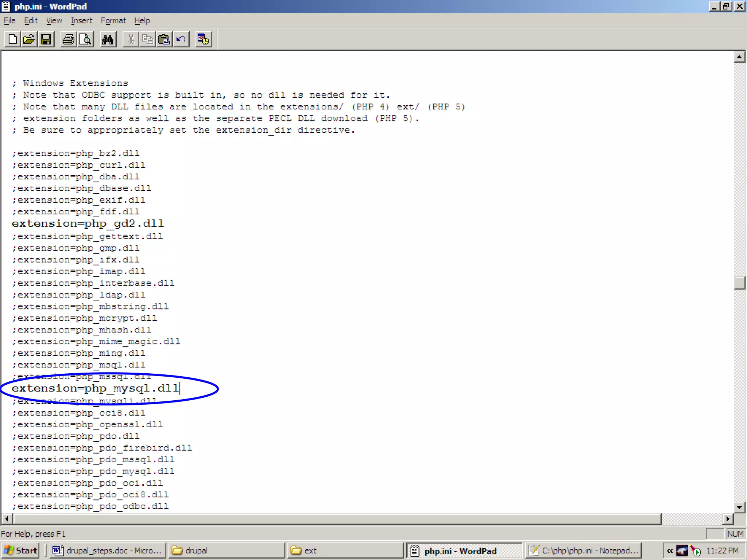Click the horizontal scrollbar right arrow

[728, 518]
